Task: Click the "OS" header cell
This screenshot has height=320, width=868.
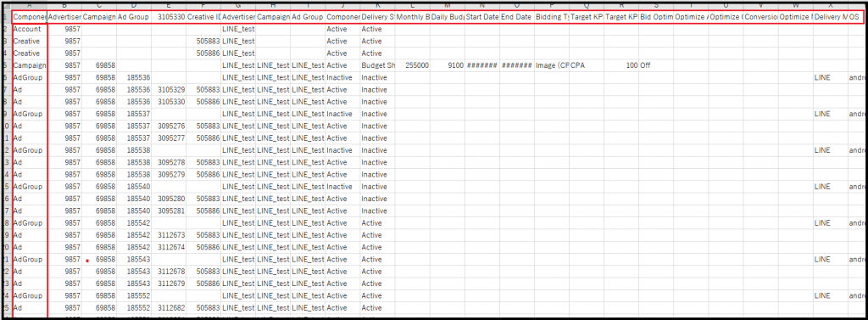Action: [856, 17]
